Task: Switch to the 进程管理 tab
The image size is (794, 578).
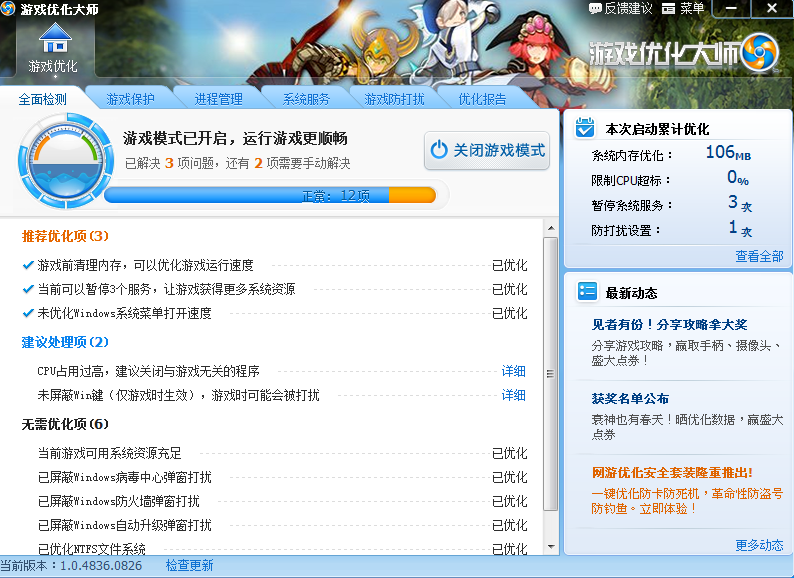Action: (x=218, y=99)
